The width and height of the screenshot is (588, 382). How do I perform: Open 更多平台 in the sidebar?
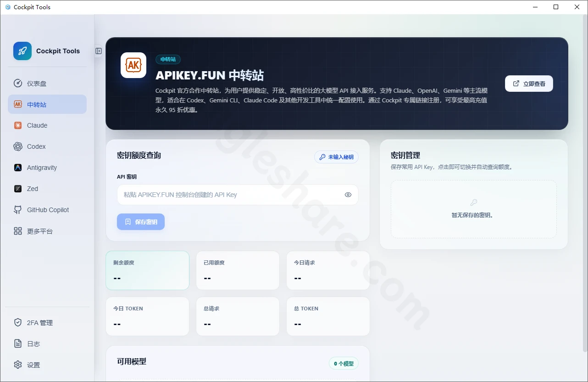(x=47, y=231)
